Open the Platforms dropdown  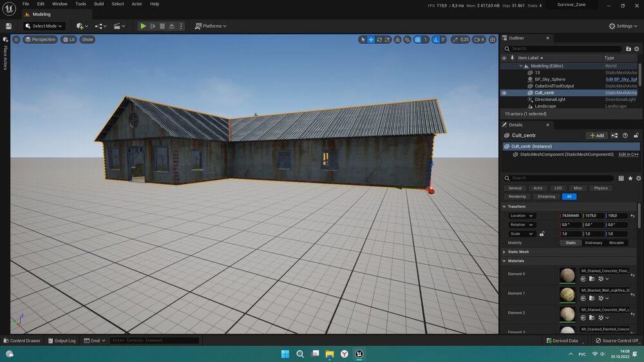pos(211,26)
